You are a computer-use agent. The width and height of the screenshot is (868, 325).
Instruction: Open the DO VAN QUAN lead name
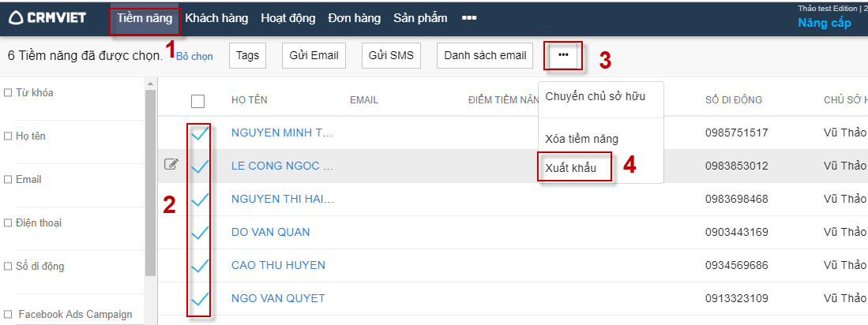click(270, 232)
